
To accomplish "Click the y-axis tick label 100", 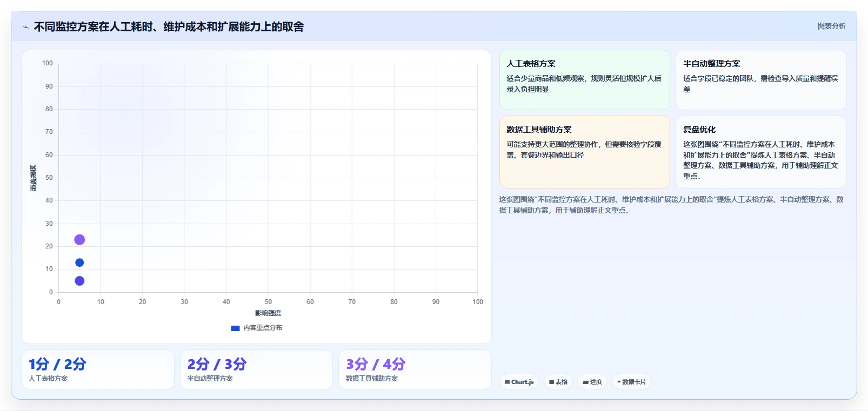I will [x=48, y=63].
